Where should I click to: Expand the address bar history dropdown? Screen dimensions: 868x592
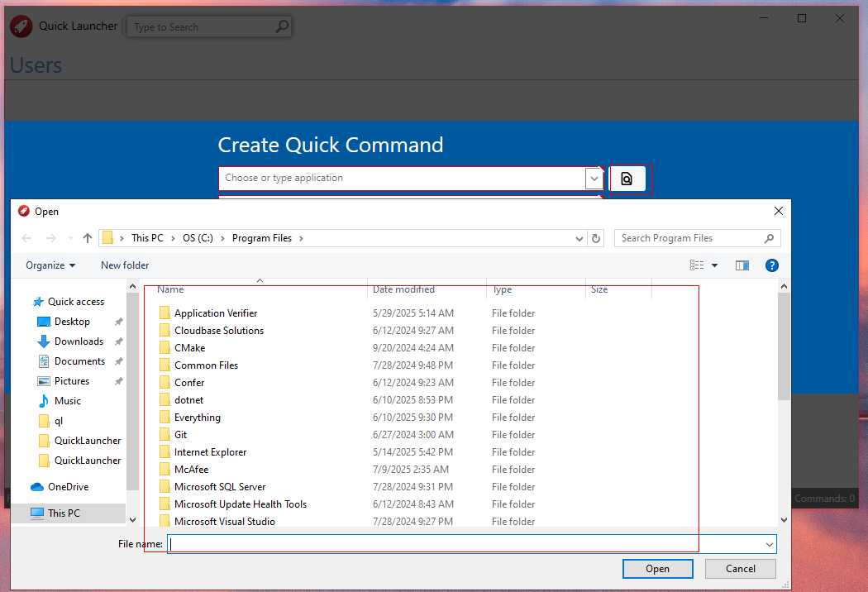pos(579,239)
